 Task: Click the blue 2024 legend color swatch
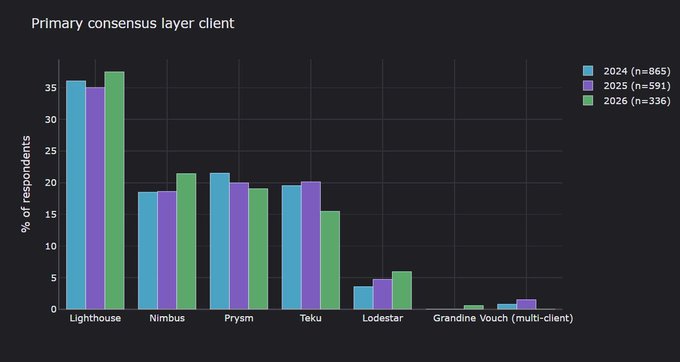(x=588, y=71)
